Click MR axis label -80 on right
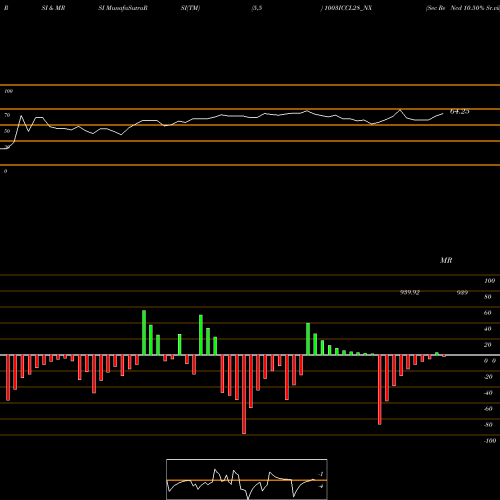500x500 pixels. coord(488,425)
